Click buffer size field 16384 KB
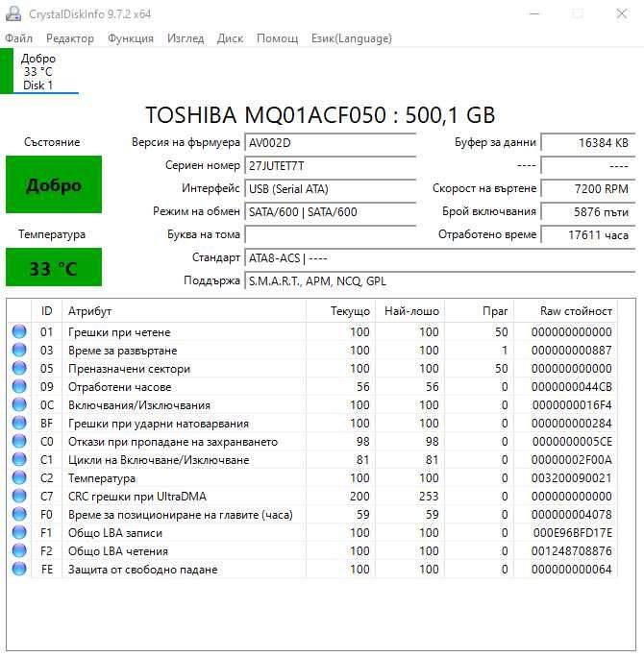 click(588, 143)
